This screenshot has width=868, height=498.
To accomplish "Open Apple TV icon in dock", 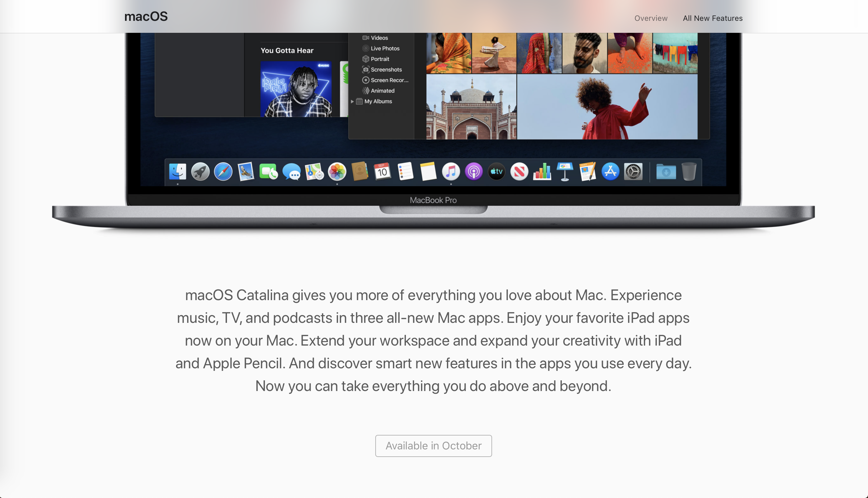I will point(496,171).
